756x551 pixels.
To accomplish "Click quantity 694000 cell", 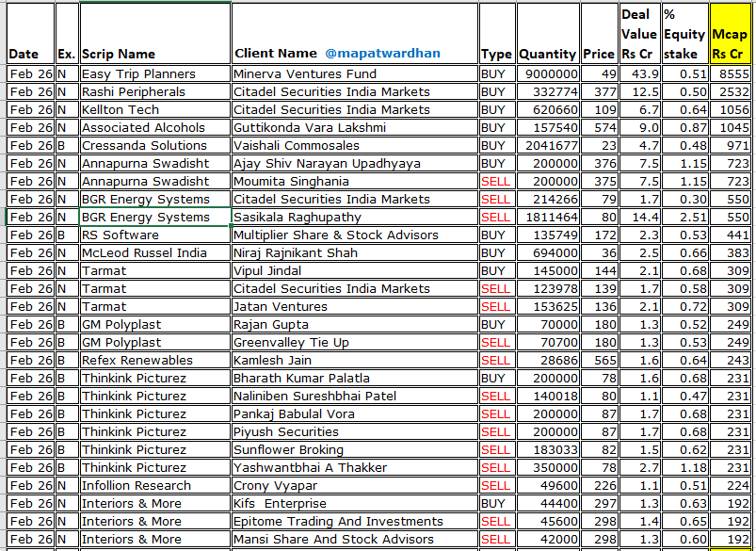I will coord(548,252).
